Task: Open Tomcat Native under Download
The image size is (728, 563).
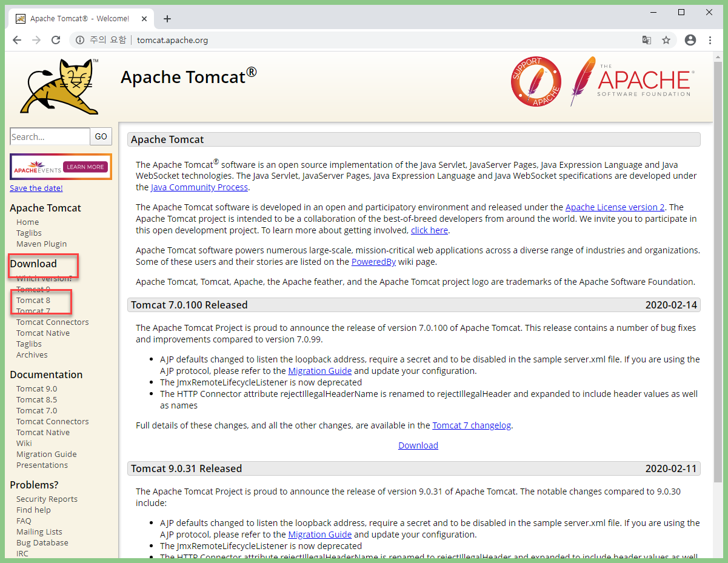Action: pyautogui.click(x=43, y=333)
